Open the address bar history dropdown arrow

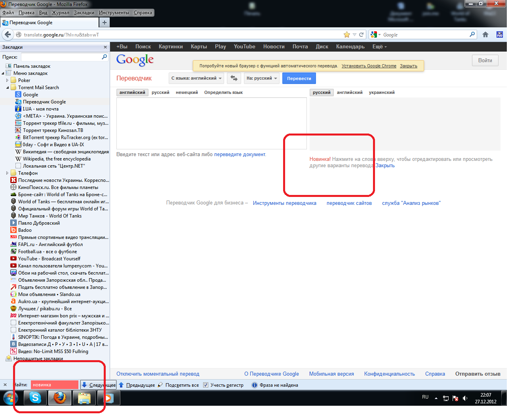coord(354,34)
